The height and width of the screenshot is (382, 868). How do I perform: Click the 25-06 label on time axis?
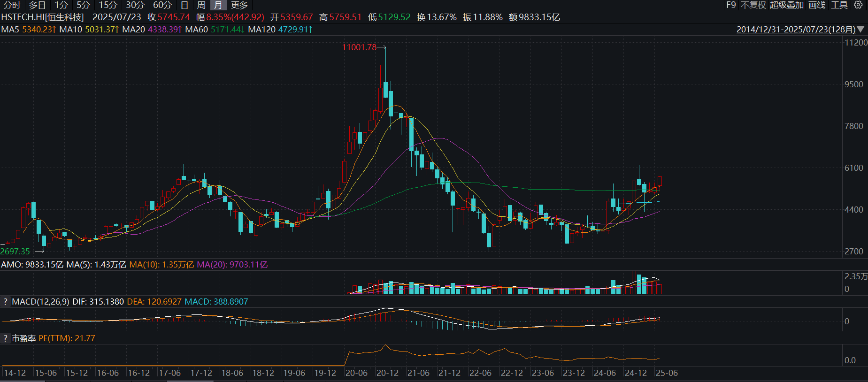[x=667, y=373]
